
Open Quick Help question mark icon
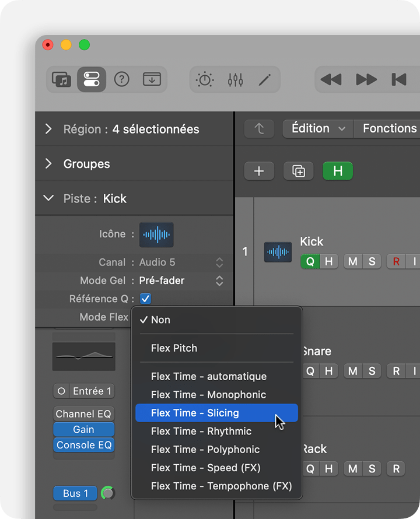point(121,79)
